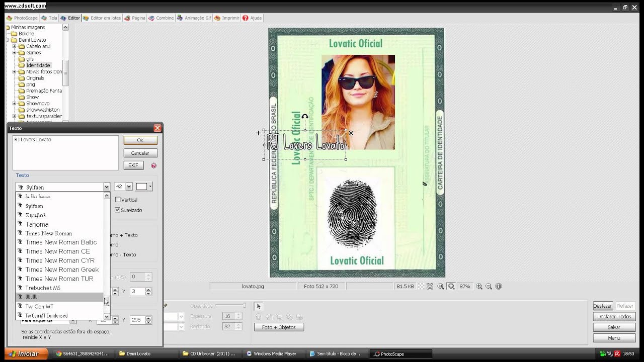Open the image info icon in status bar
This screenshot has height=362, width=644.
point(499,286)
